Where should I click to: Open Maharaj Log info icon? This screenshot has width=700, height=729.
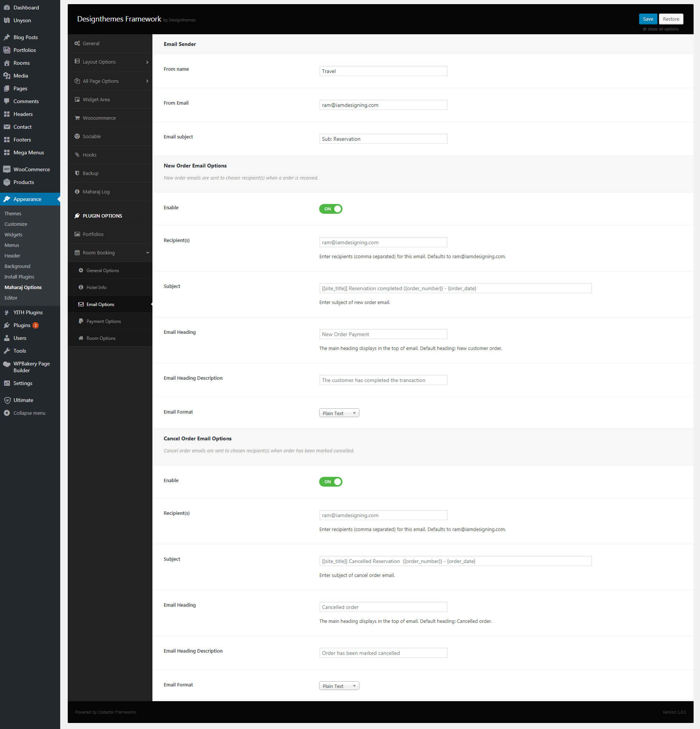[77, 192]
